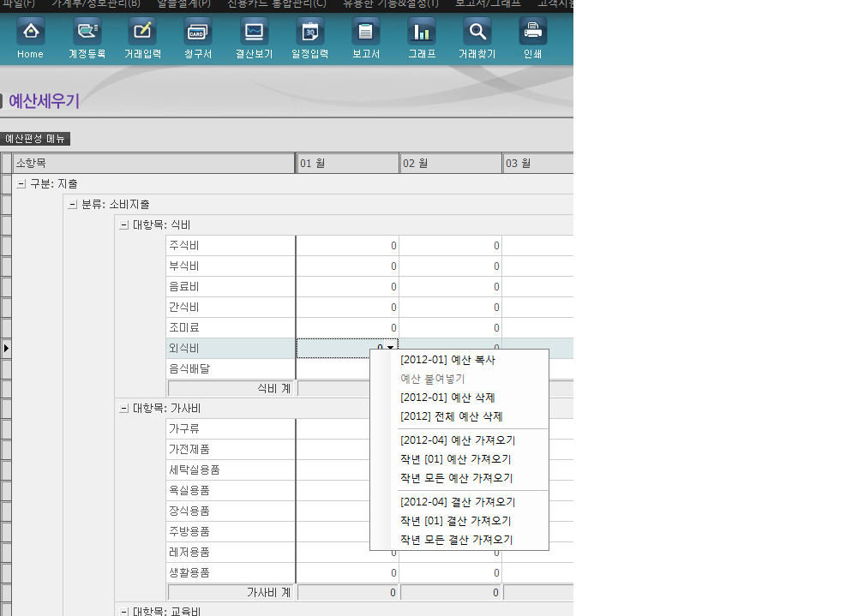The width and height of the screenshot is (864, 616).
Task: Select the 거래입력 transaction entry icon
Action: point(142,39)
